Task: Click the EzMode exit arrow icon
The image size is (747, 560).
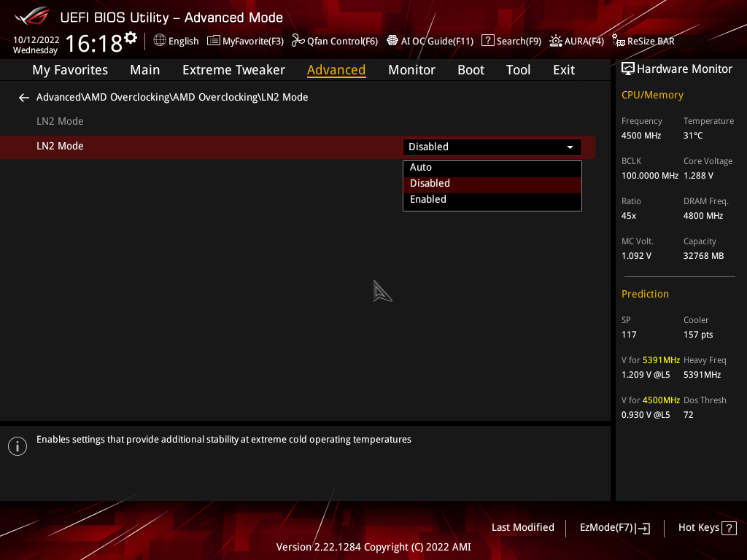Action: (x=643, y=528)
